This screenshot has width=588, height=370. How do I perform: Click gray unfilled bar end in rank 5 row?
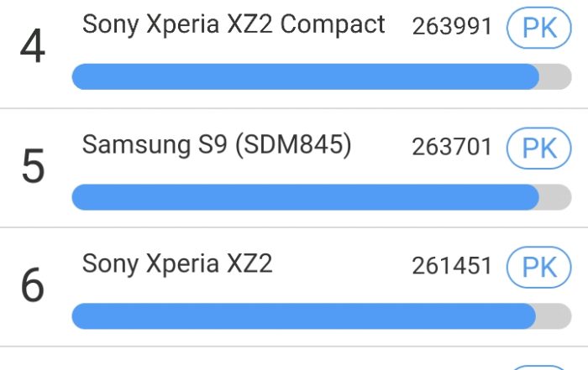(x=556, y=196)
